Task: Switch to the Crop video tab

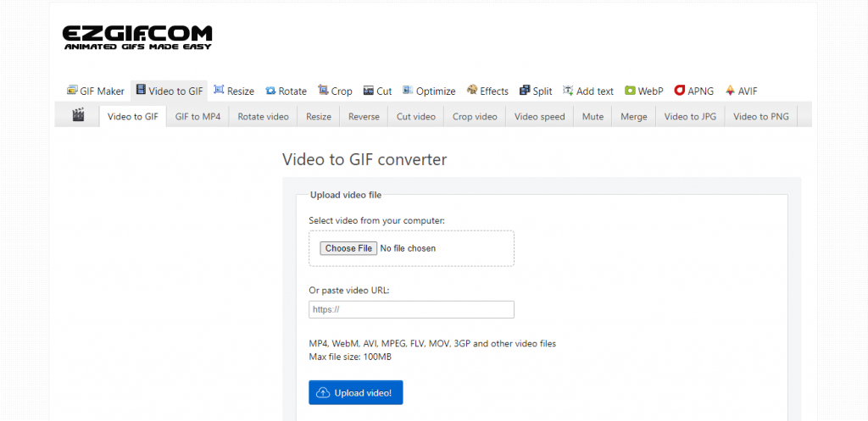Action: point(475,117)
